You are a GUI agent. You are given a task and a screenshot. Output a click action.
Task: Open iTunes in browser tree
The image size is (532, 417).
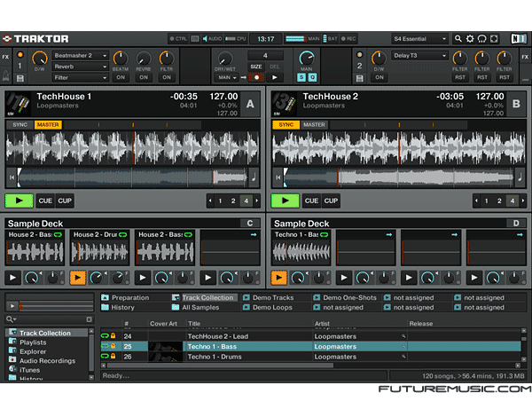pyautogui.click(x=29, y=370)
